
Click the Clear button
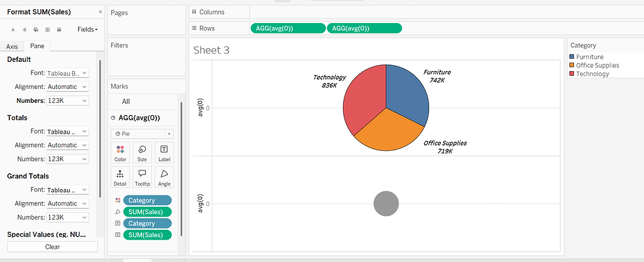(53, 247)
